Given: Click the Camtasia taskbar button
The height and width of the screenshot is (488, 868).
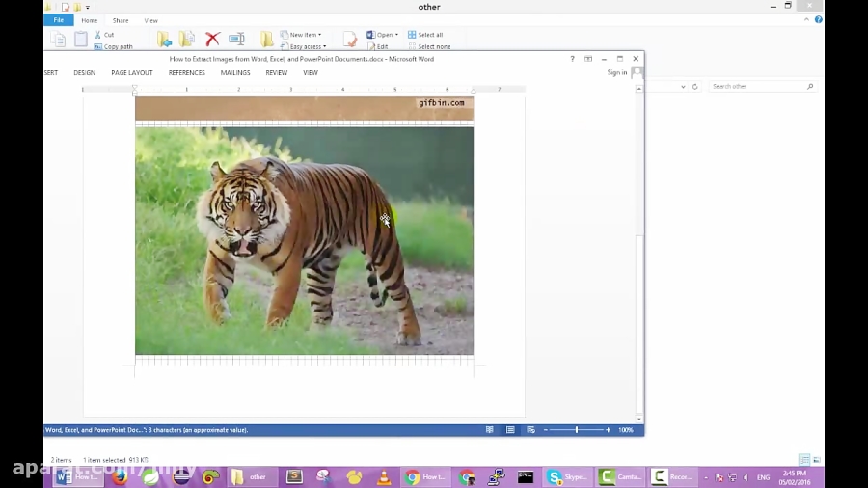Looking at the screenshot, I should coord(620,477).
